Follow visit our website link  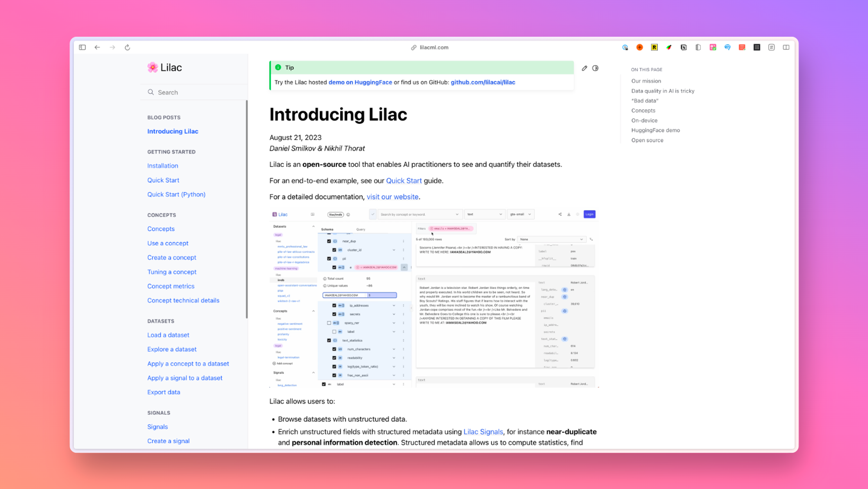point(393,197)
